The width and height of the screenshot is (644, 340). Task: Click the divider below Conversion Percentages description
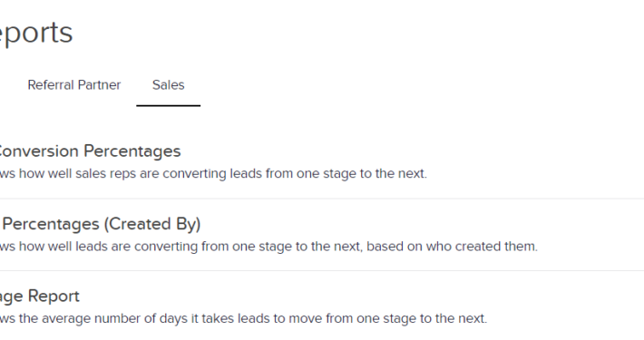pyautogui.click(x=322, y=199)
